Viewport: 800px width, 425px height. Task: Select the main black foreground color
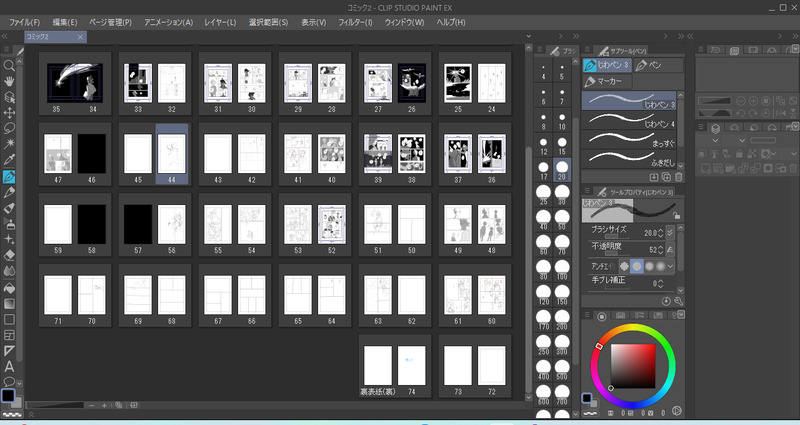click(8, 395)
